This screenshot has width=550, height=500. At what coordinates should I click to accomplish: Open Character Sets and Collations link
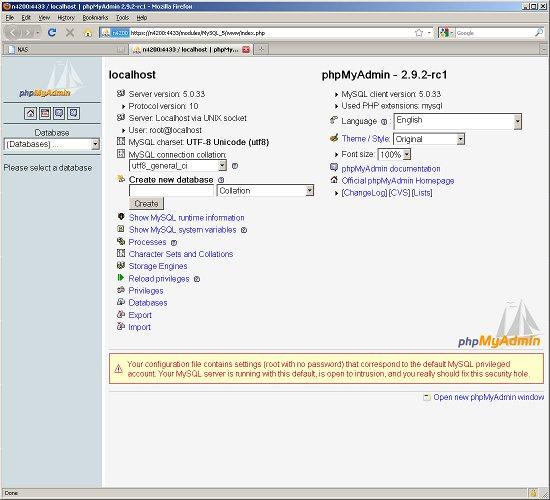pos(181,254)
